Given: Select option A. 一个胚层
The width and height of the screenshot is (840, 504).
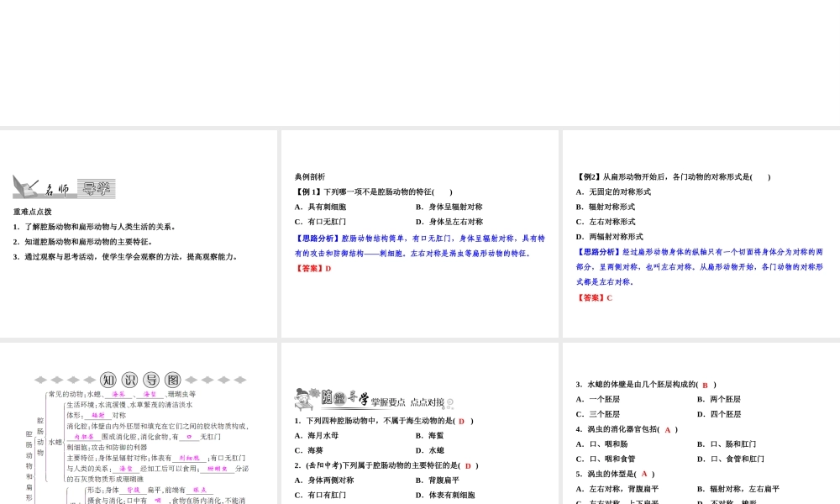Looking at the screenshot, I should (597, 400).
